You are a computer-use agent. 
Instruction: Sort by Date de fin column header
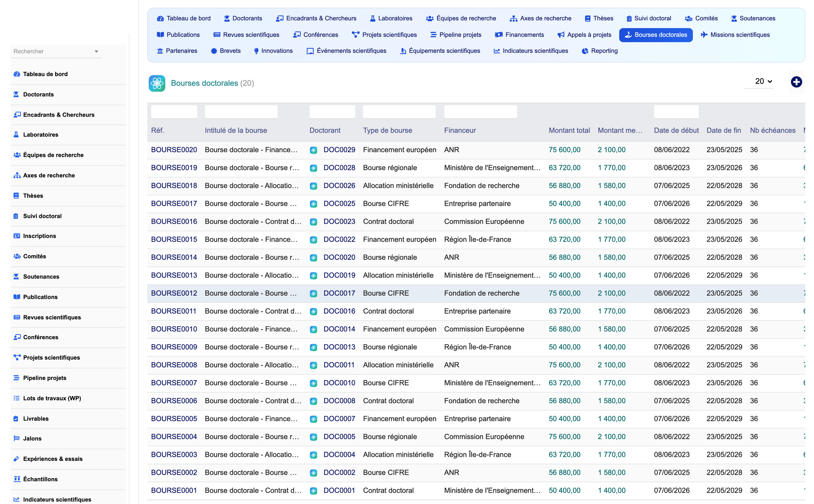[724, 130]
